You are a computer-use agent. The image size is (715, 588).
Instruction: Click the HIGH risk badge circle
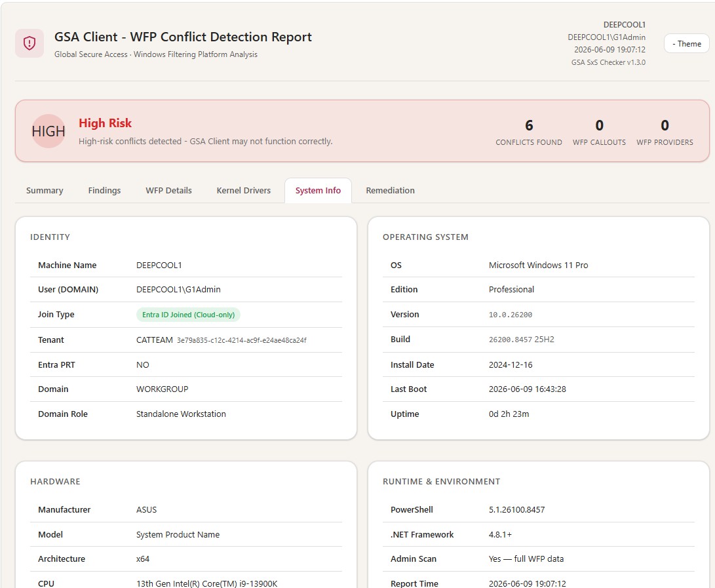tap(48, 131)
